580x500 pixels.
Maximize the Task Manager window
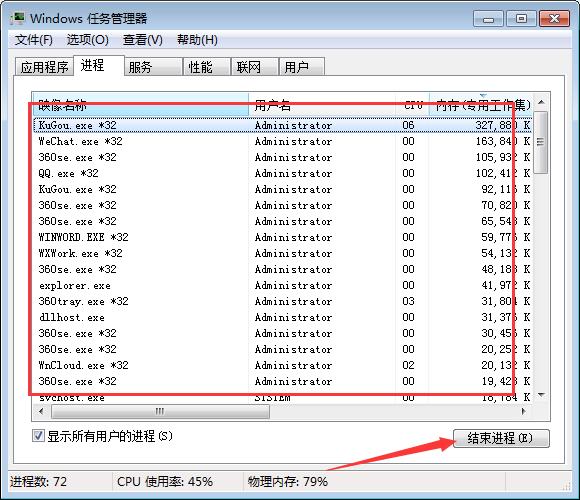(521, 18)
